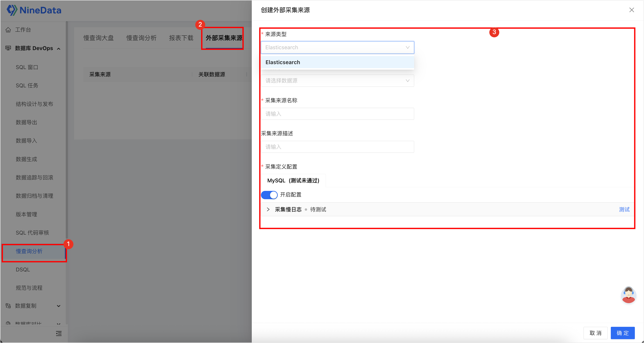
Task: Choose the Elasticsearch option
Action: (338, 62)
